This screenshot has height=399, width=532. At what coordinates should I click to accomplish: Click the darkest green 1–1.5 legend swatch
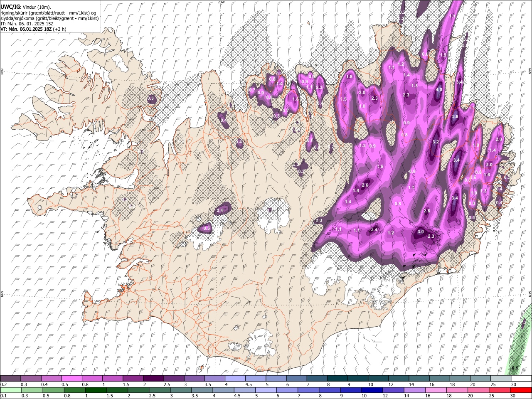tap(96, 390)
